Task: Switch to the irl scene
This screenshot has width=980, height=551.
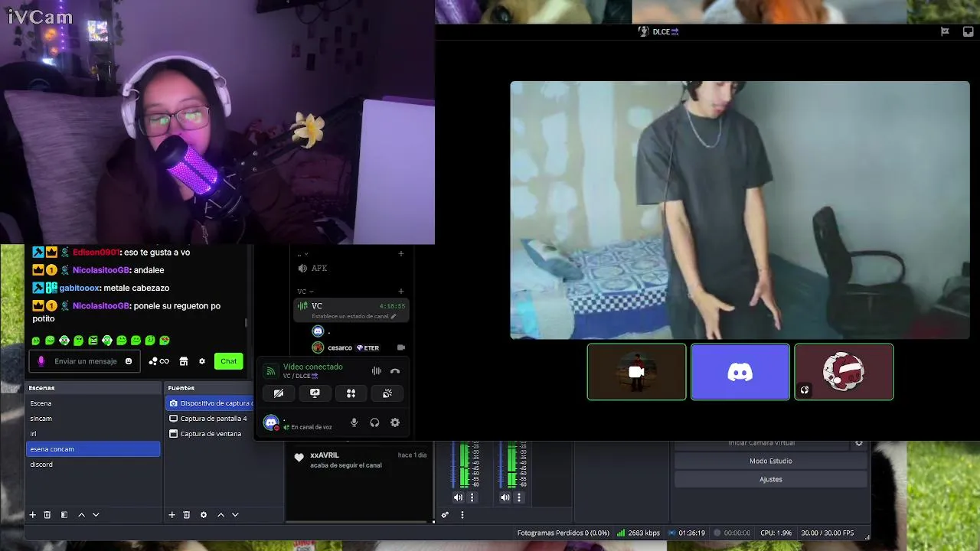Action: [93, 434]
